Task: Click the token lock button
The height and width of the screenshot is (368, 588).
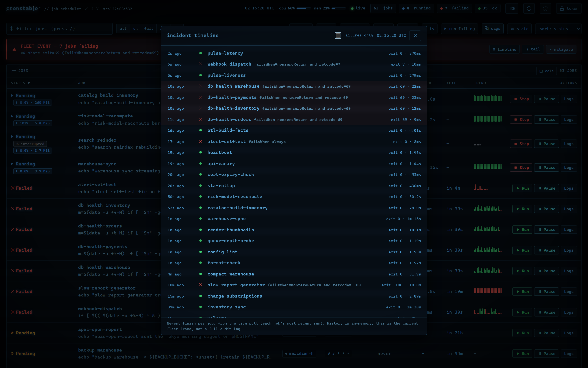Action: 569,9
